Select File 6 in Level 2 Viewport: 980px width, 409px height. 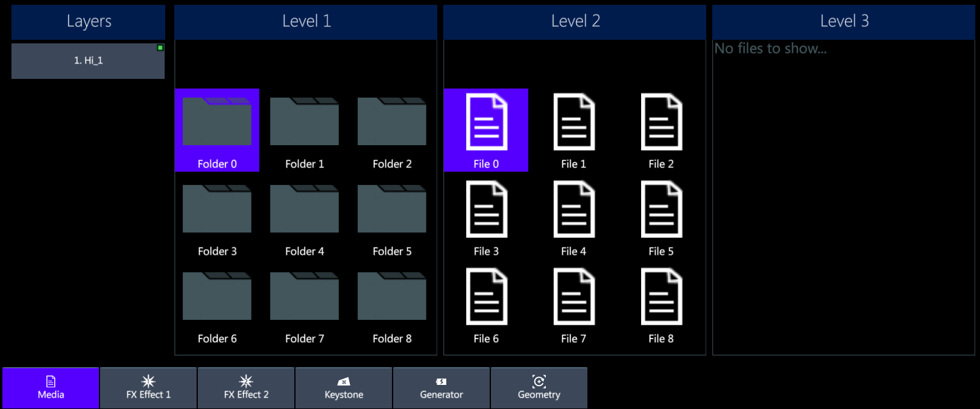pos(486,305)
